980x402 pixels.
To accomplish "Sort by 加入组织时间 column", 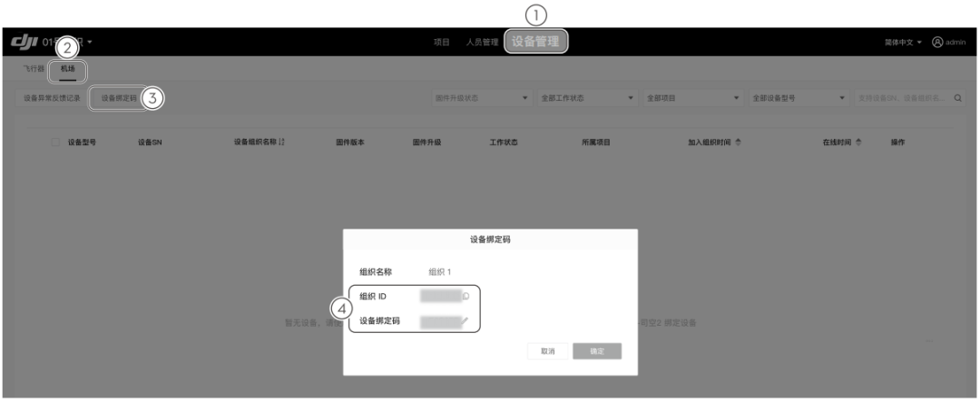I will tap(738, 142).
